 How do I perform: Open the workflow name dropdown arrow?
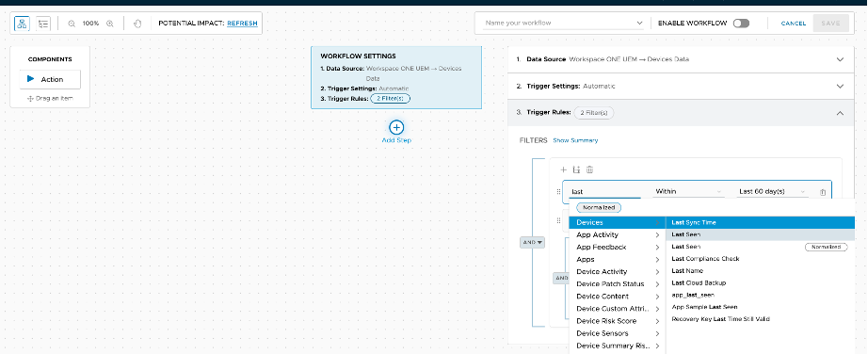pos(639,24)
